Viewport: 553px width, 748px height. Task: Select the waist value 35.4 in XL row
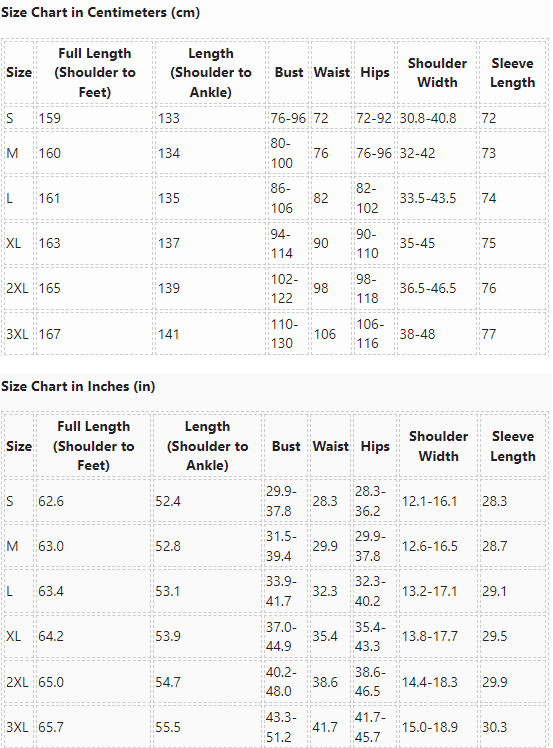(x=325, y=636)
